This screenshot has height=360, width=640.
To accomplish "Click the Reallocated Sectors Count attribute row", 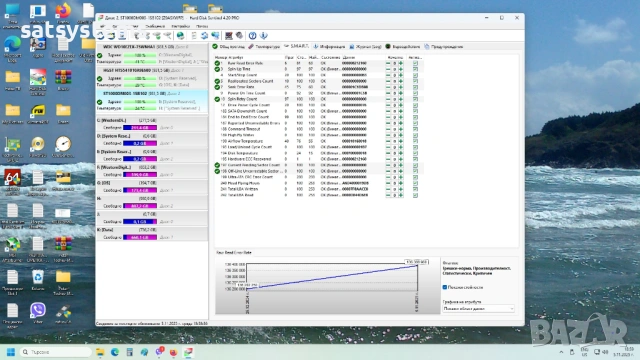I will coord(318,81).
